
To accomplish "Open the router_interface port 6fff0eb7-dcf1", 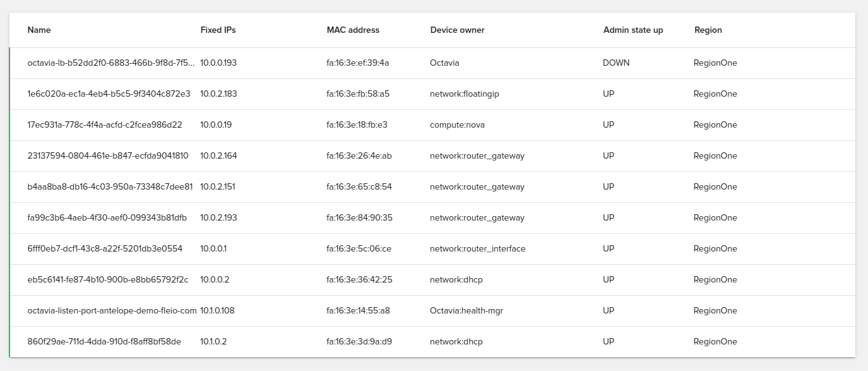I will pyautogui.click(x=104, y=248).
